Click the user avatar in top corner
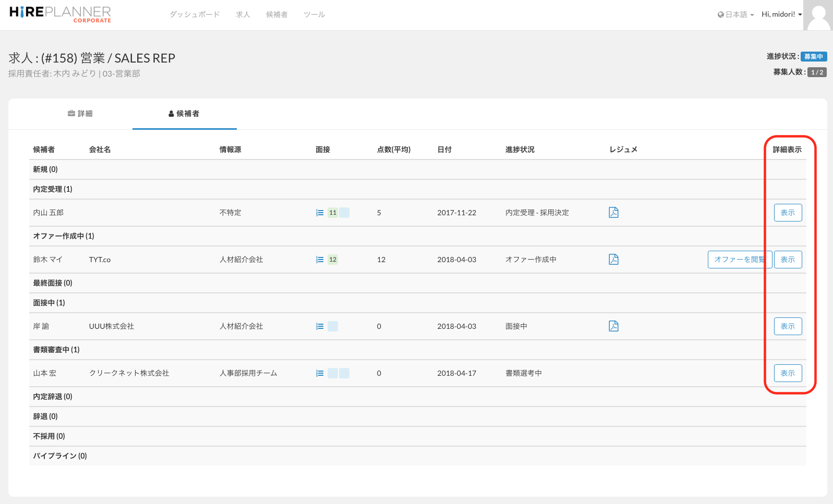The height and width of the screenshot is (504, 833). (817, 15)
